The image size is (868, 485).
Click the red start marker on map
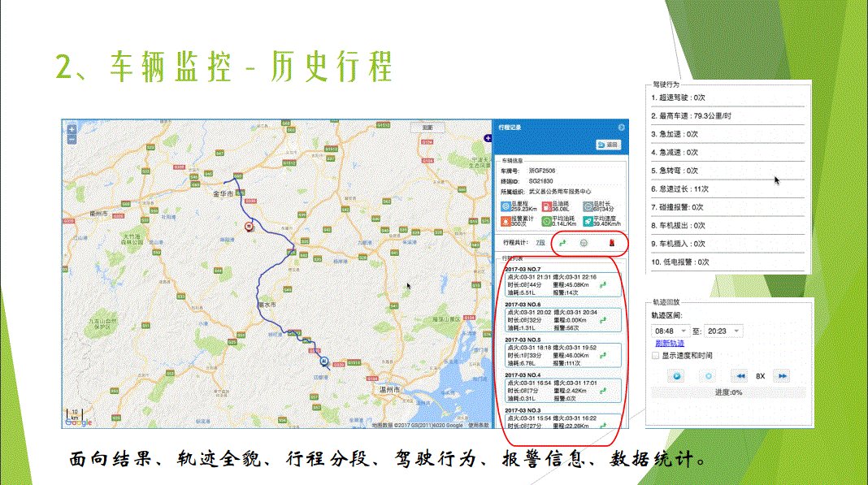(250, 226)
